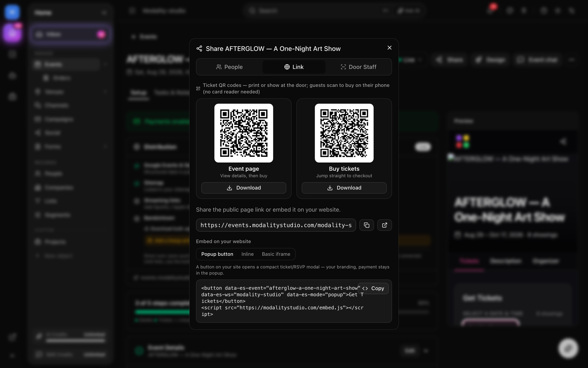Click "Jump straight to checkout" text
The height and width of the screenshot is (368, 588).
[344, 176]
